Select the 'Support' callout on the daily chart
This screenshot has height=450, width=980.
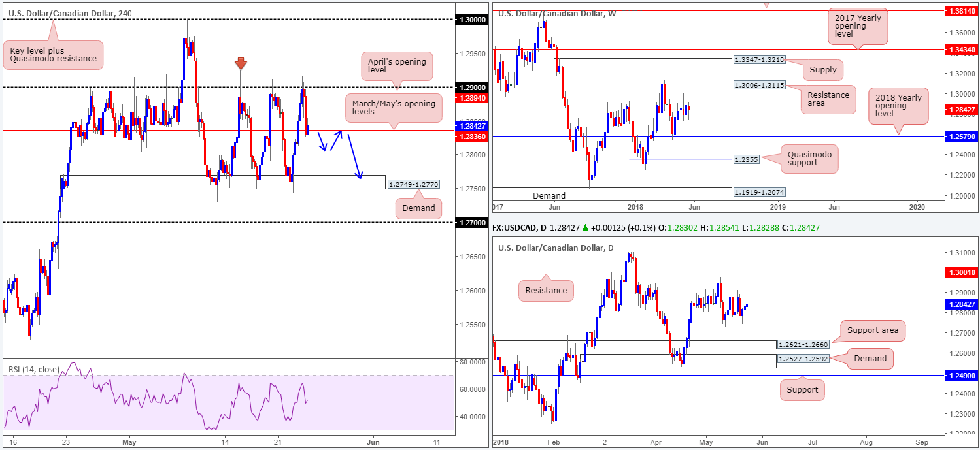point(802,390)
